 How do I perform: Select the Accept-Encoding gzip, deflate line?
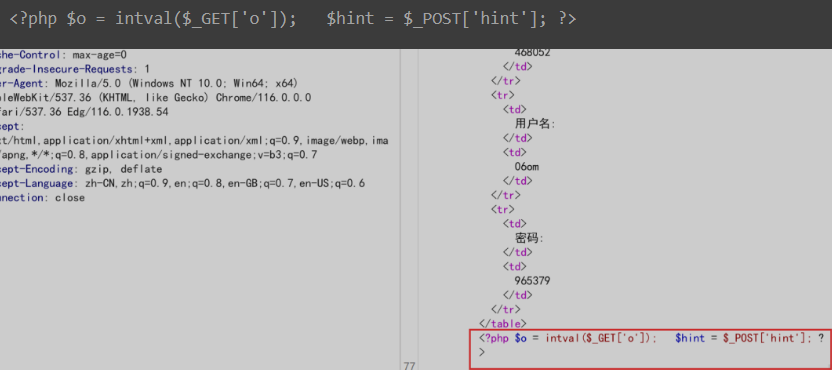click(x=81, y=169)
